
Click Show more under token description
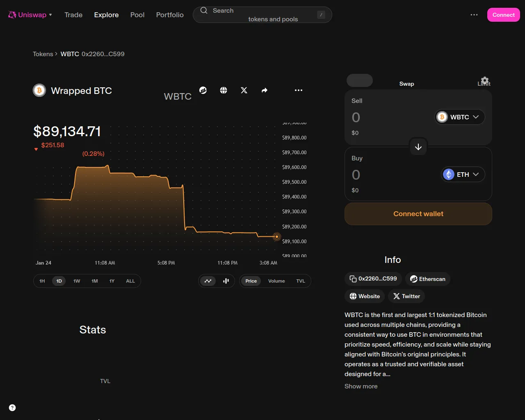pyautogui.click(x=361, y=386)
